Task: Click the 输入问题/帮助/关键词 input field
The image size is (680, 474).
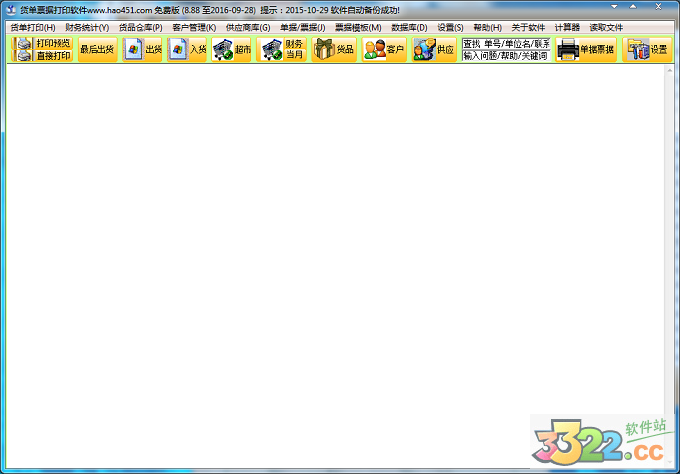Action: [x=506, y=56]
